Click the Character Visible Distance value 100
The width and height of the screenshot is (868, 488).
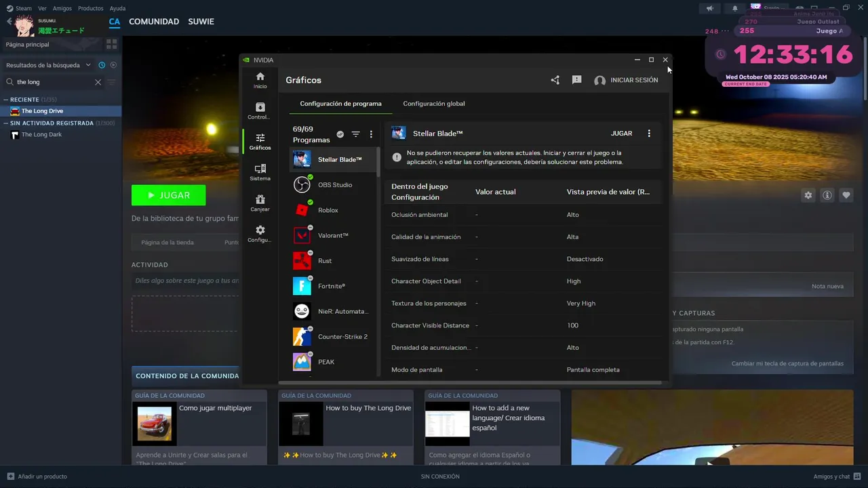coord(573,325)
